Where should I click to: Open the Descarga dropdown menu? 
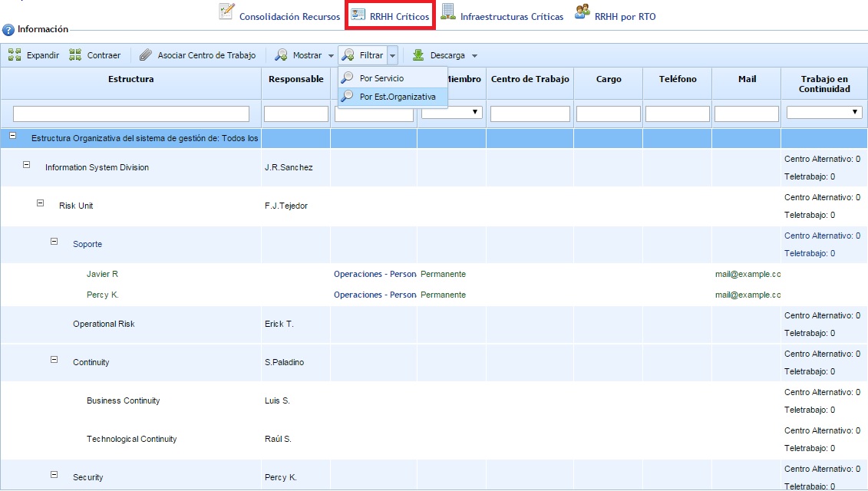[474, 56]
